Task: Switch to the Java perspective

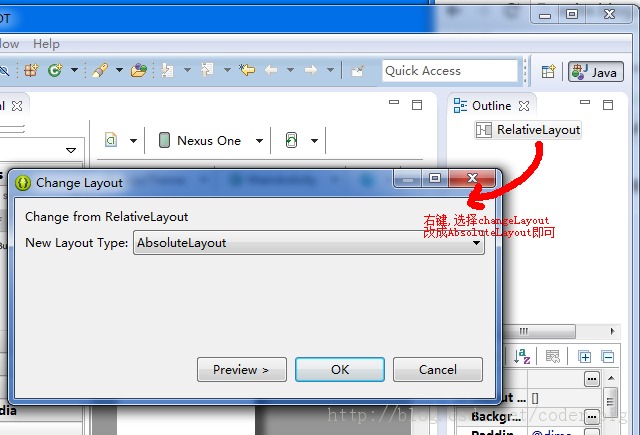Action: [596, 72]
